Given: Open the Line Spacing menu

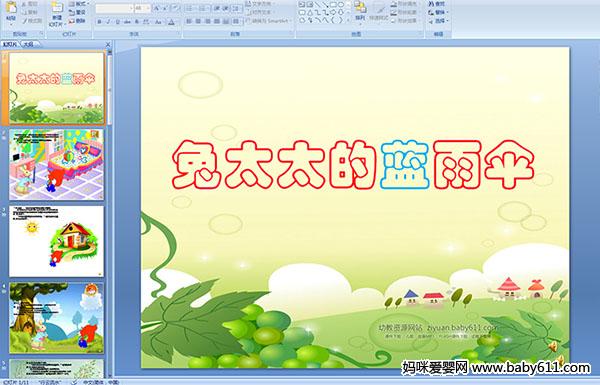Looking at the screenshot, I should coord(237,8).
